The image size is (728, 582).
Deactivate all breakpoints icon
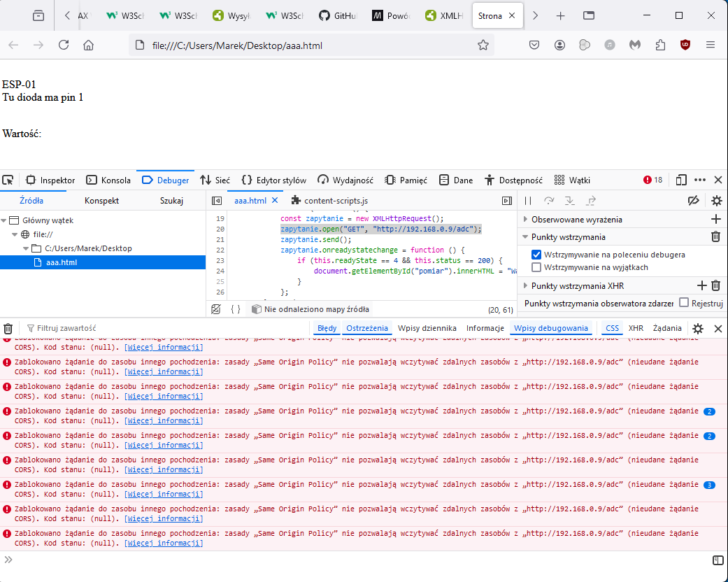coord(694,201)
